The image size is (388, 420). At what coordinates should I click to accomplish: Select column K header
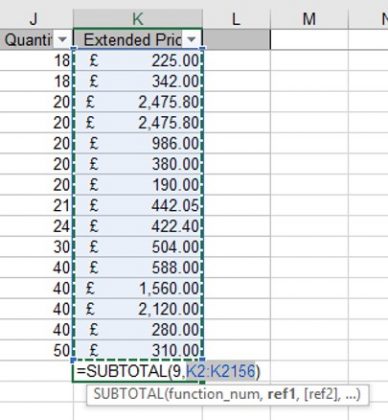138,19
